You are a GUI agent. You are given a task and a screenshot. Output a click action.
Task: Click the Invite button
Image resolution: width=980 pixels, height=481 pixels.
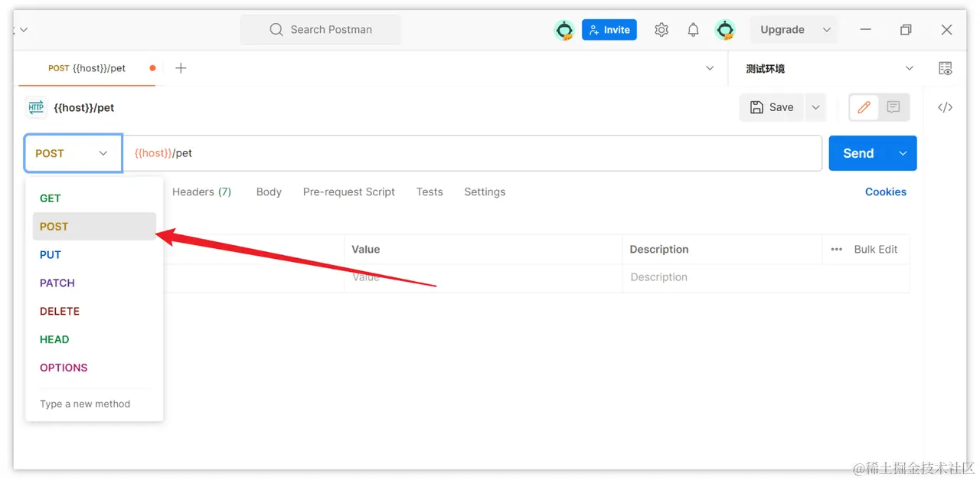point(609,30)
